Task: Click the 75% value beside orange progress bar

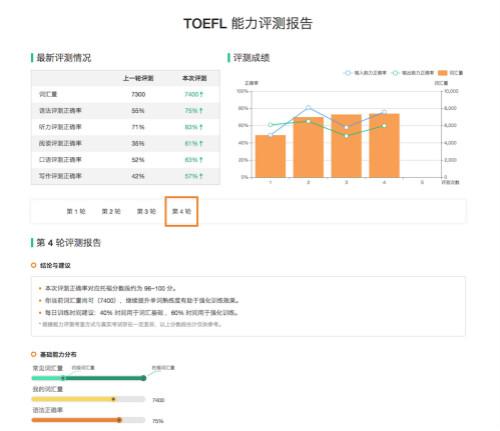Action: point(158,421)
